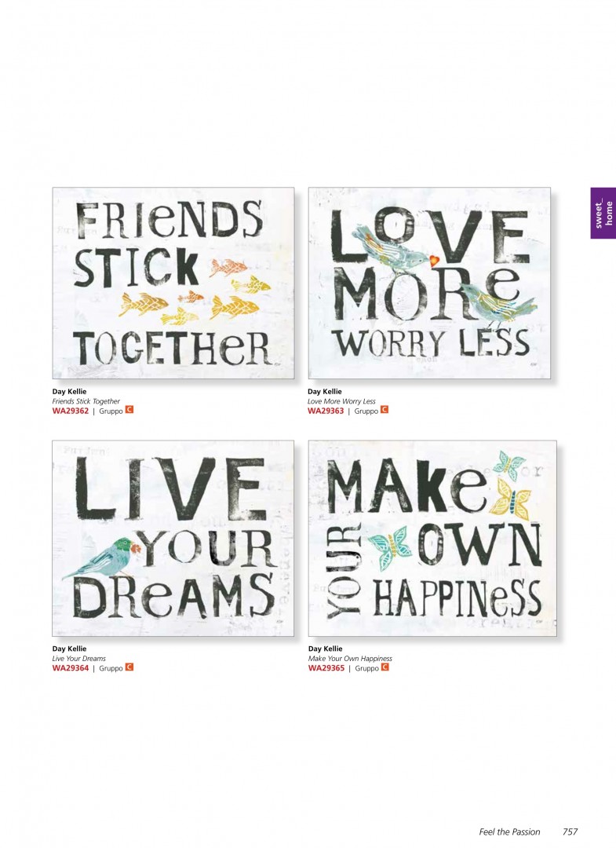Click product code WA29365

click(326, 668)
